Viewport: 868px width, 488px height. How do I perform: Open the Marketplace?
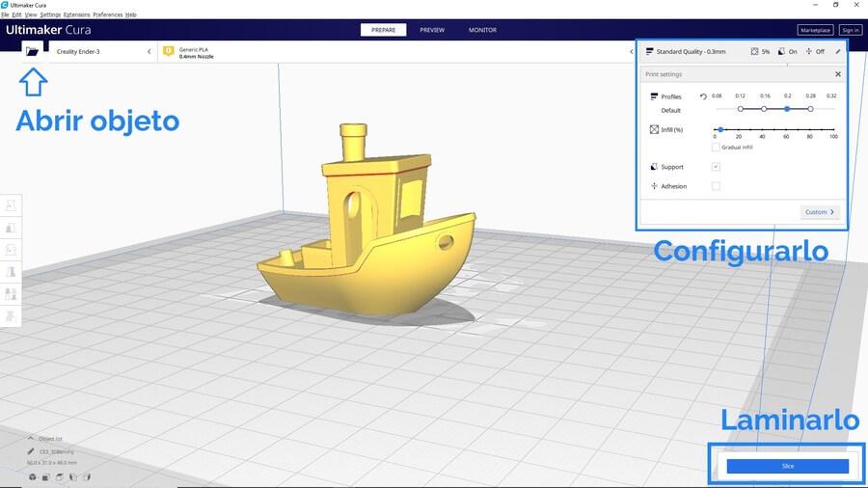point(815,30)
